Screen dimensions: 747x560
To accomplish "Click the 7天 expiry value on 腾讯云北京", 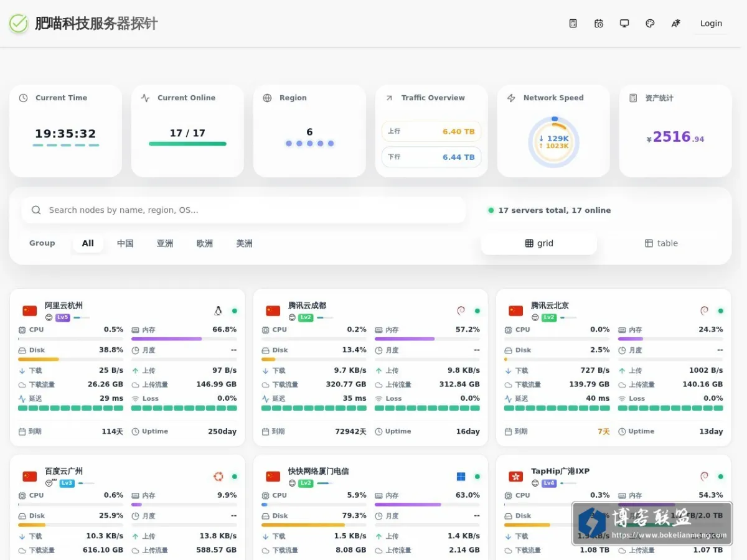I will pyautogui.click(x=603, y=431).
